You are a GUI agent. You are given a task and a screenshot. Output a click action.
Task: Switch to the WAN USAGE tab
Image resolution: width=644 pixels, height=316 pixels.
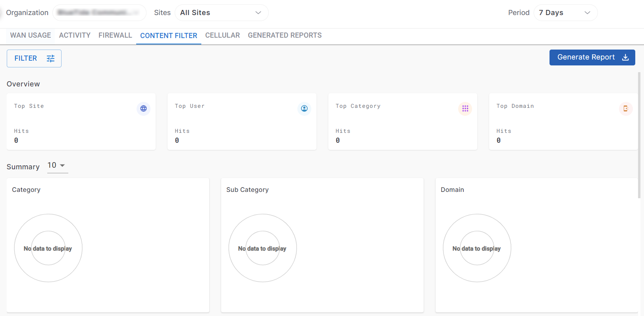tap(31, 35)
